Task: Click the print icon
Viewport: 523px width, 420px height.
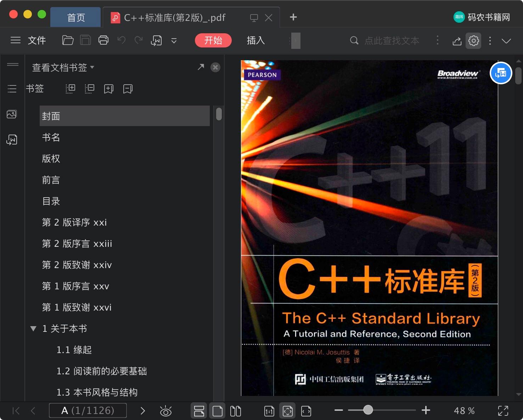Action: pos(103,40)
